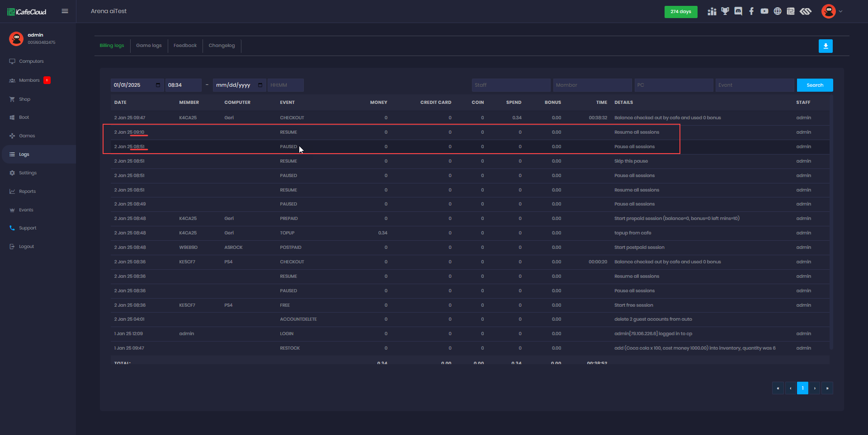The width and height of the screenshot is (868, 435).
Task: Open the start date calendar picker
Action: point(158,85)
